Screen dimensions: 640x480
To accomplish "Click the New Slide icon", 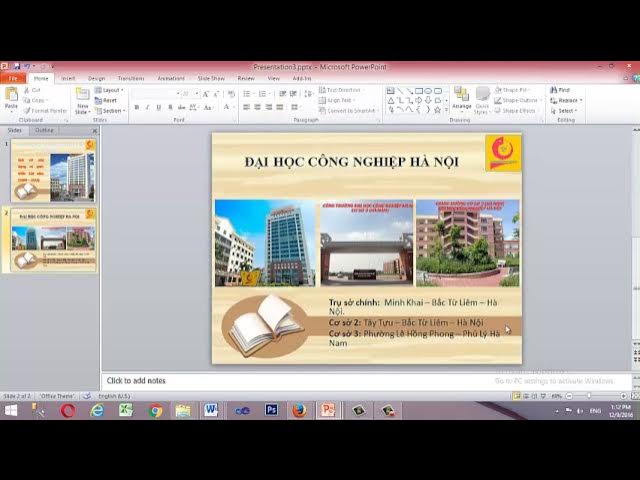I will pos(82,94).
